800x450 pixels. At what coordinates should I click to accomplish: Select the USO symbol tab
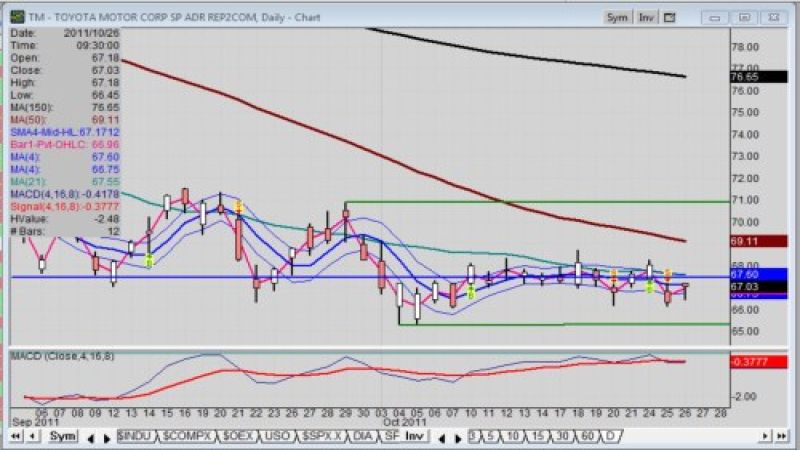pyautogui.click(x=278, y=436)
